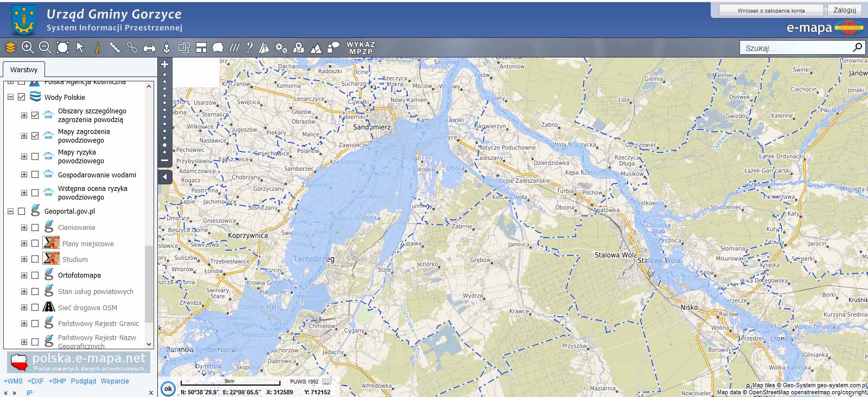This screenshot has height=397, width=868.
Task: Open the settings gears icon
Action: click(x=281, y=48)
